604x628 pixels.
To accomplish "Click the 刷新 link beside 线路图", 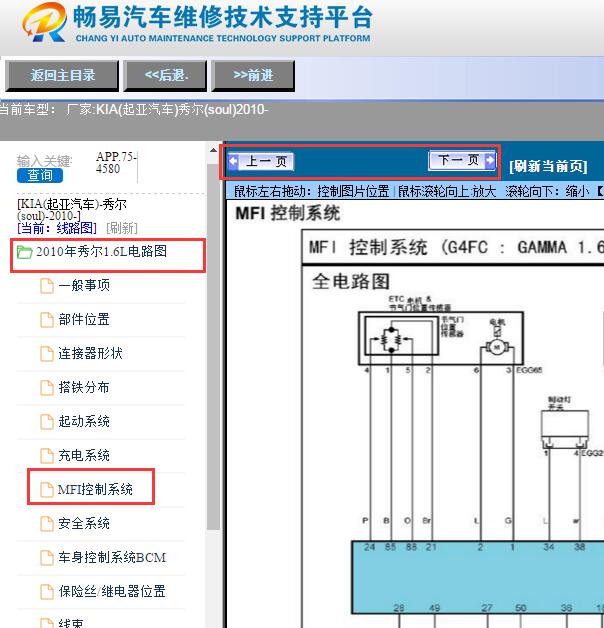I will click(x=122, y=228).
